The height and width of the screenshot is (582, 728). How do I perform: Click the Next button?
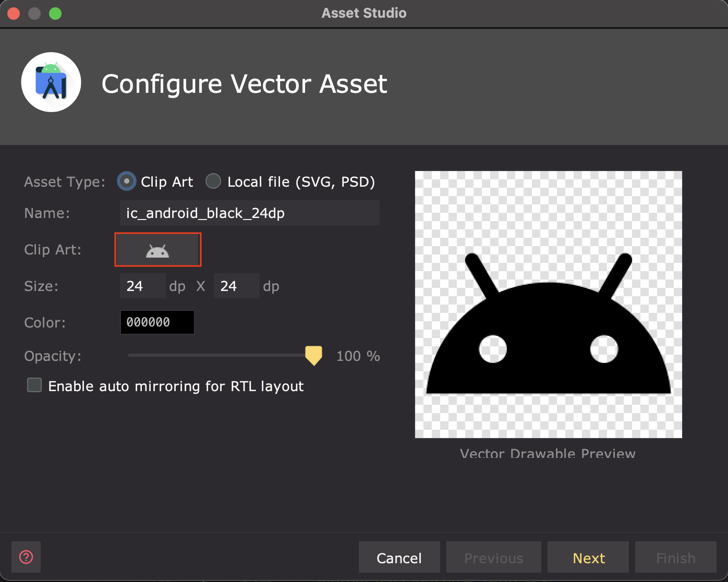[588, 557]
